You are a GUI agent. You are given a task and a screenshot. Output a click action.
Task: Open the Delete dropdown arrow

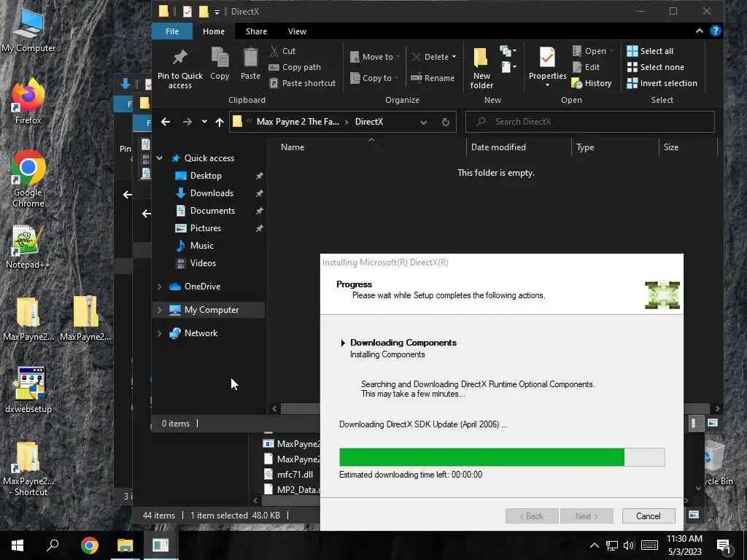pyautogui.click(x=454, y=57)
